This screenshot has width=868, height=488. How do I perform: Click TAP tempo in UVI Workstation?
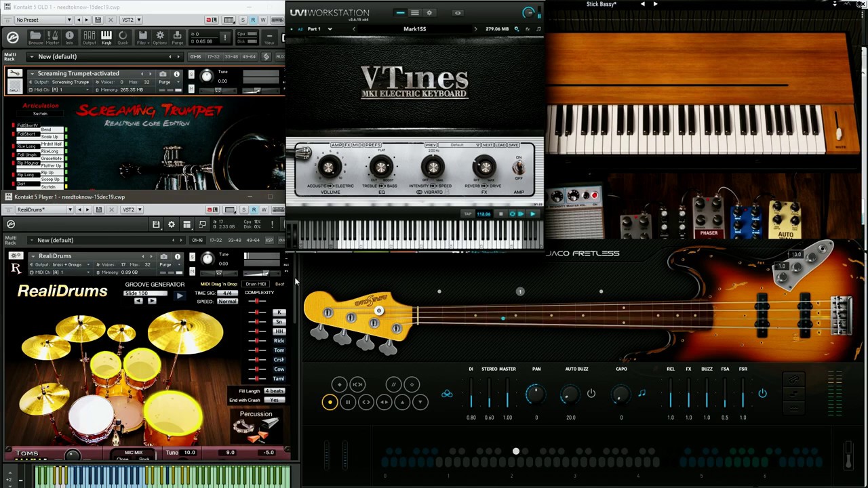coord(468,214)
